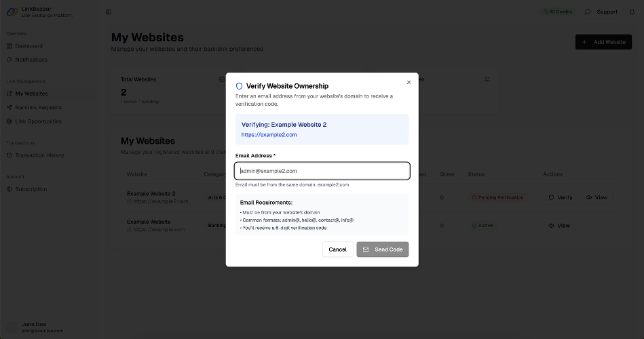Click the sidebar Notifications bell icon
Viewport: 644px width, 339px height.
[x=10, y=60]
